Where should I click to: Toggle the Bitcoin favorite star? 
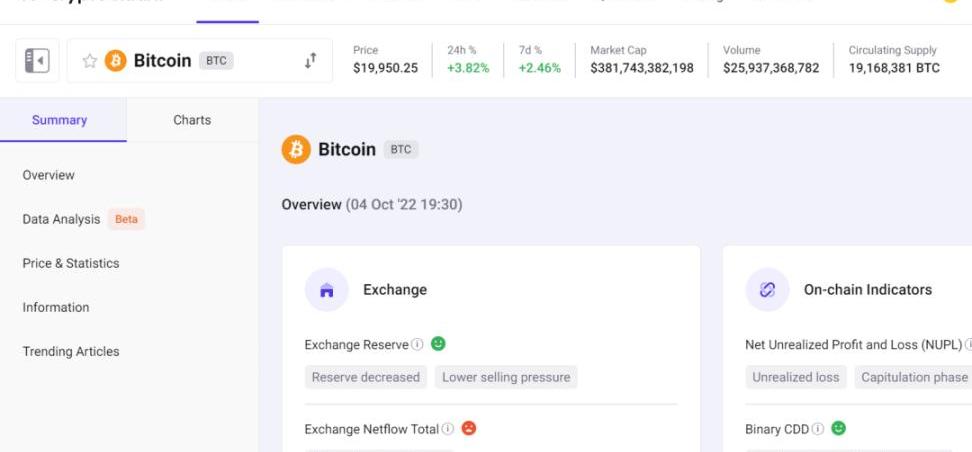(90, 61)
